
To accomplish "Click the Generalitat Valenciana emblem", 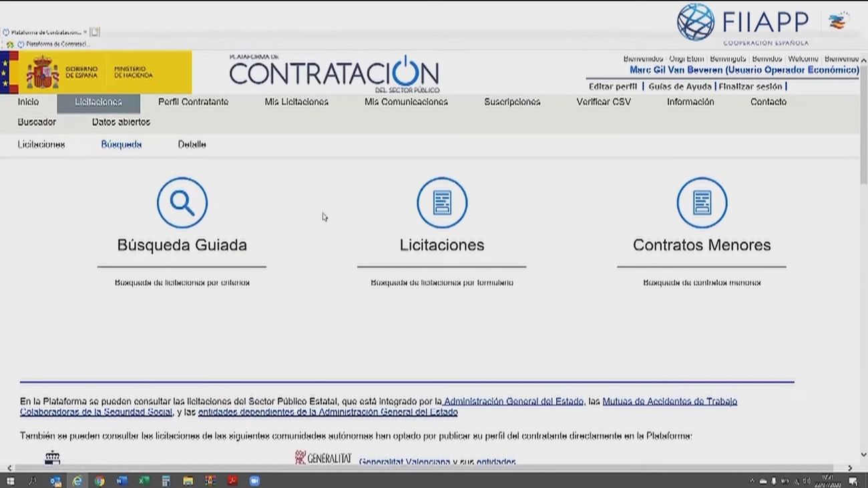I will click(x=299, y=457).
